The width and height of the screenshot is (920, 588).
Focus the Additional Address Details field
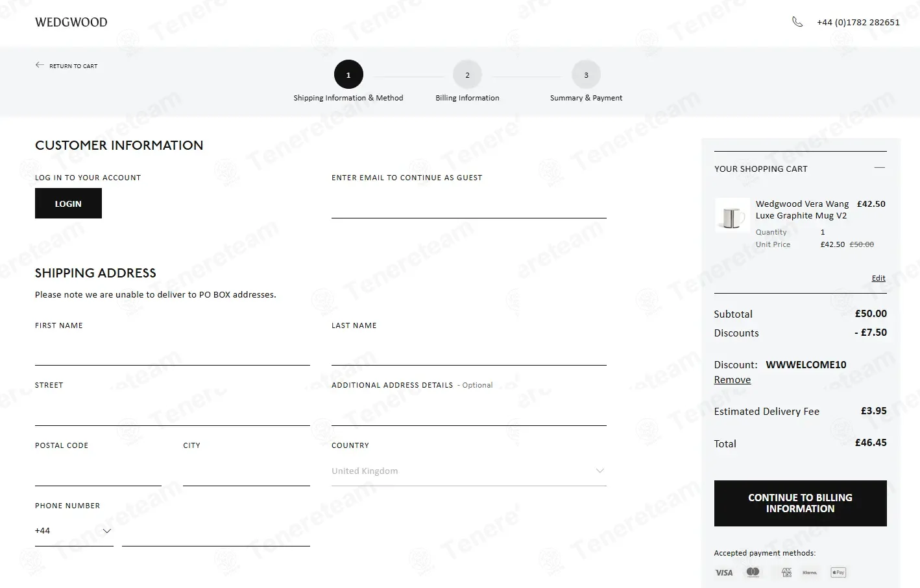point(469,413)
